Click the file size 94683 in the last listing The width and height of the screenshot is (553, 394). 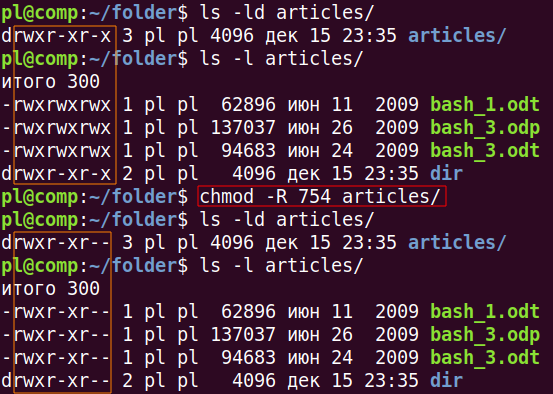248,357
